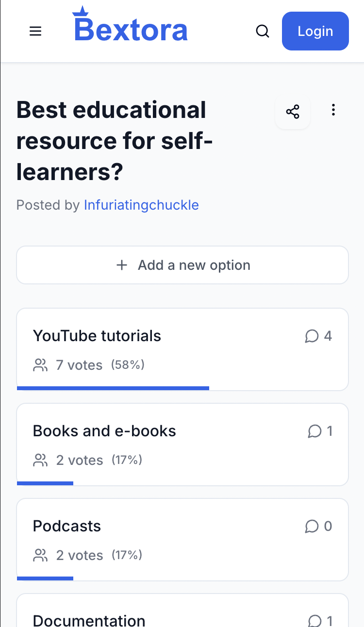This screenshot has height=627, width=364.
Task: Open comments on YouTube tutorials option
Action: point(318,336)
